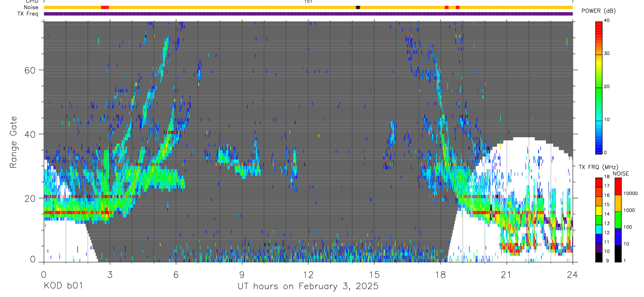Screen dimensions: 644x297
Task: Click the NOISE legend title text
Action: (621, 173)
